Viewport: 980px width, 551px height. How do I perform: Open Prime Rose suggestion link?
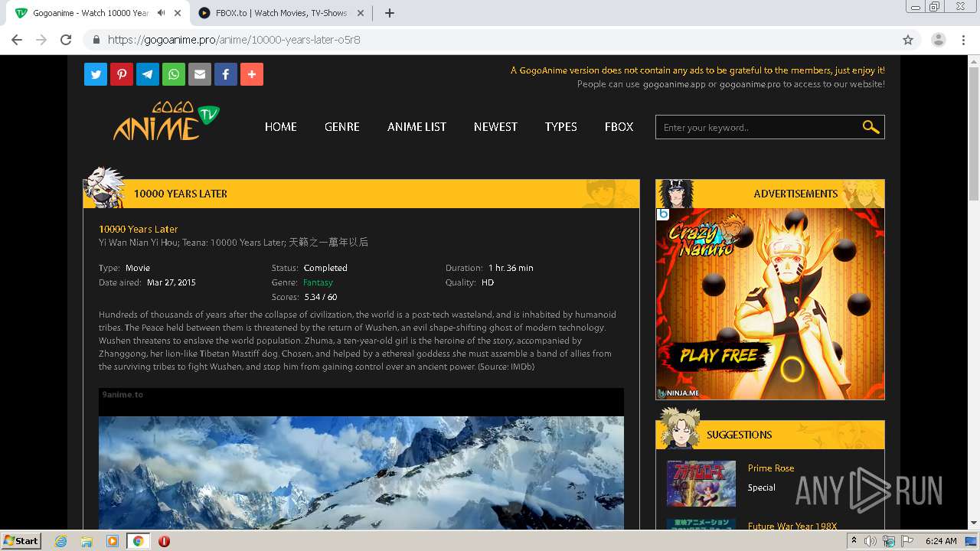pos(771,468)
